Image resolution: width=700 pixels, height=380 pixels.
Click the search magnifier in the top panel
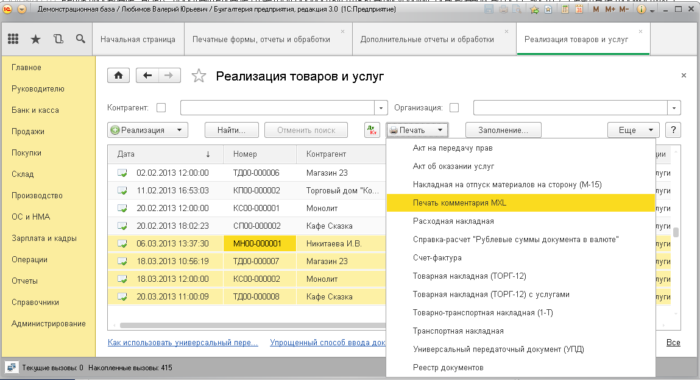coord(80,39)
